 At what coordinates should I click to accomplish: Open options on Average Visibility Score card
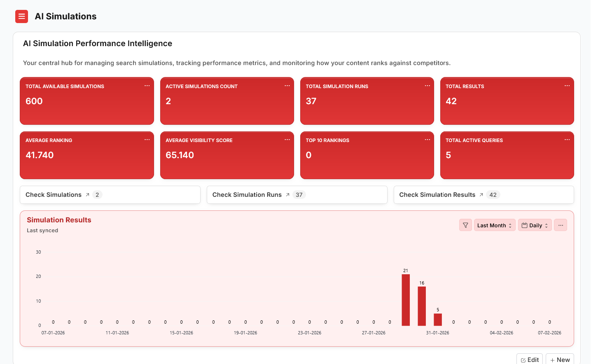(x=287, y=140)
